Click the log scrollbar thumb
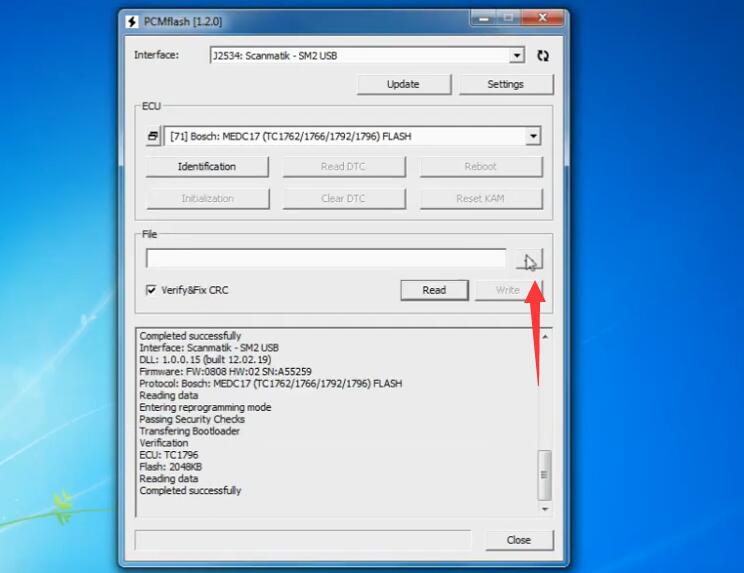Image resolution: width=744 pixels, height=573 pixels. point(544,475)
